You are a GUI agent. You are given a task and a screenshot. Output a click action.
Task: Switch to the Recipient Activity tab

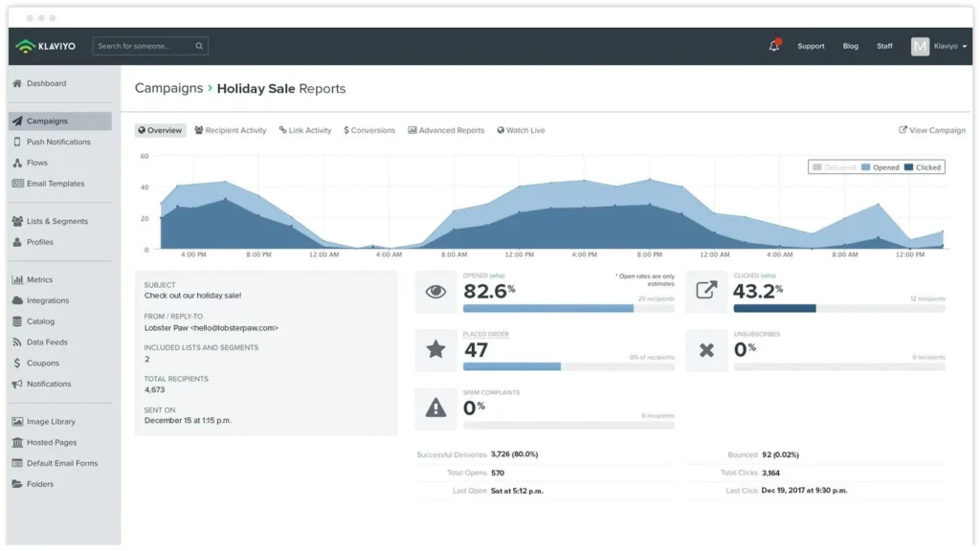[x=230, y=130]
